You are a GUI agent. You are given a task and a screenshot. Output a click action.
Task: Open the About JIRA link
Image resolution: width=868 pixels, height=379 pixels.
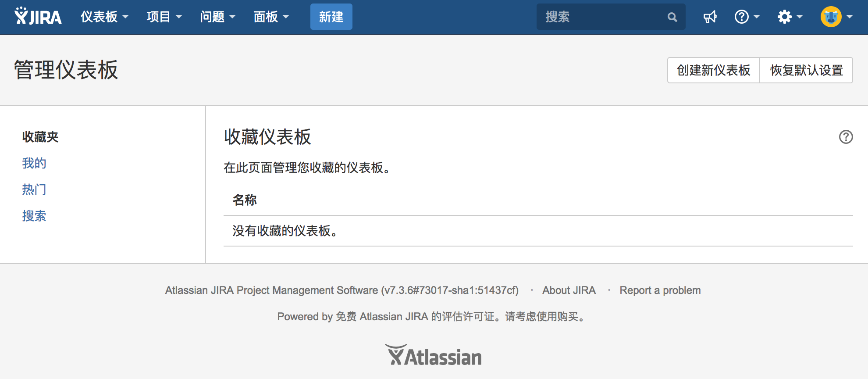point(569,290)
